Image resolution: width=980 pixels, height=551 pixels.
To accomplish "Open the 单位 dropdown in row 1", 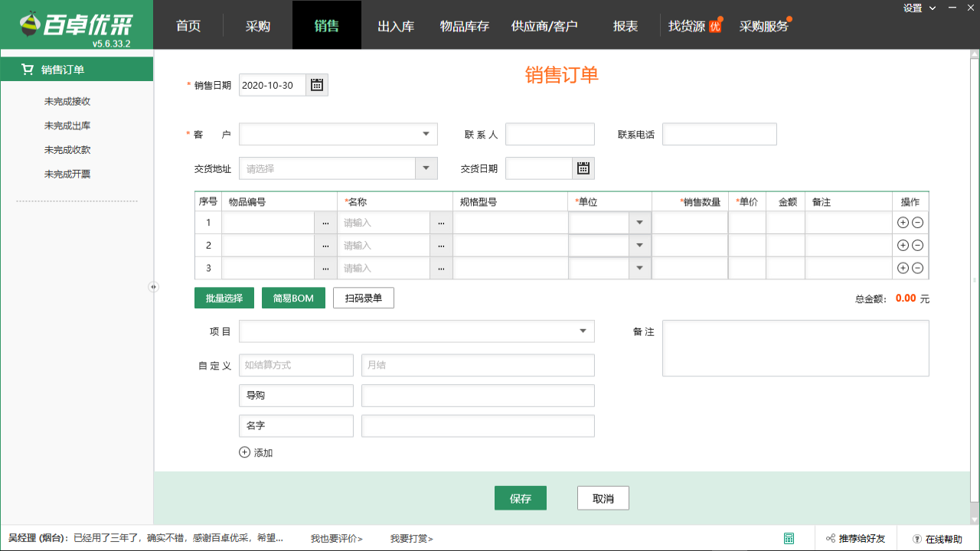I will click(x=640, y=222).
